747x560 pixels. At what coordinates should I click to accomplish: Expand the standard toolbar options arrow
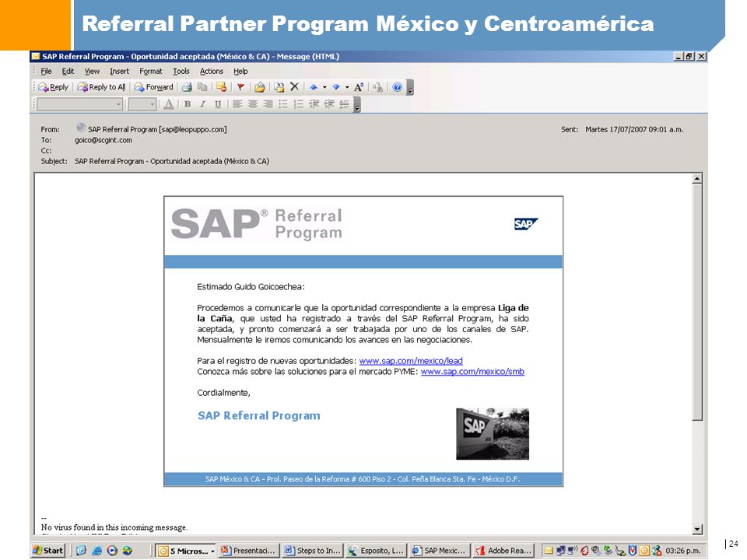point(410,88)
